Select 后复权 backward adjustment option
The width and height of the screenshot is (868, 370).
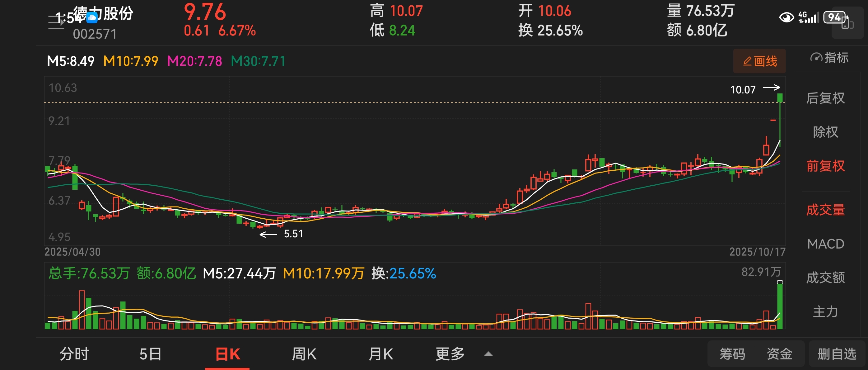pyautogui.click(x=825, y=98)
